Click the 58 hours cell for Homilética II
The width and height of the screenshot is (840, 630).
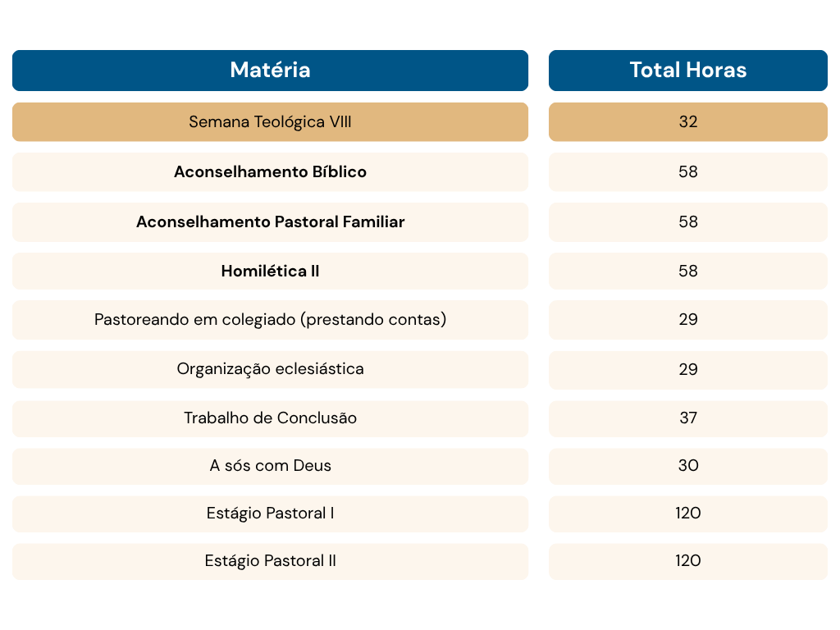(688, 271)
